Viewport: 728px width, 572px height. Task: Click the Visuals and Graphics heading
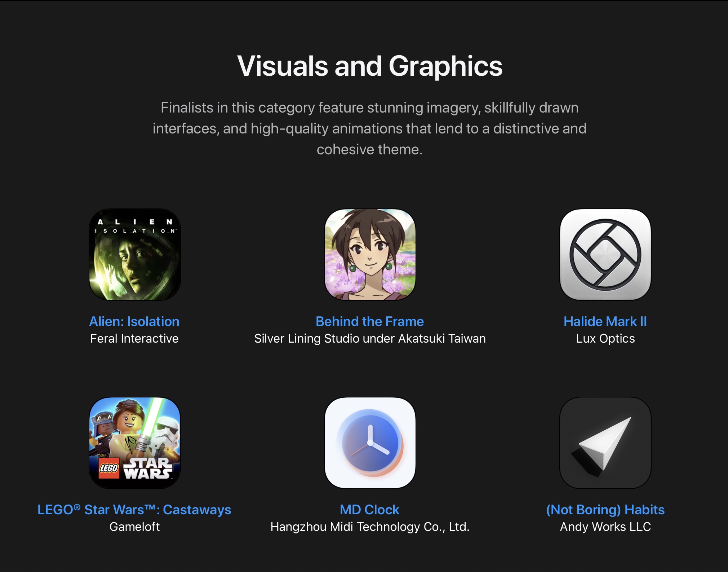tap(370, 66)
